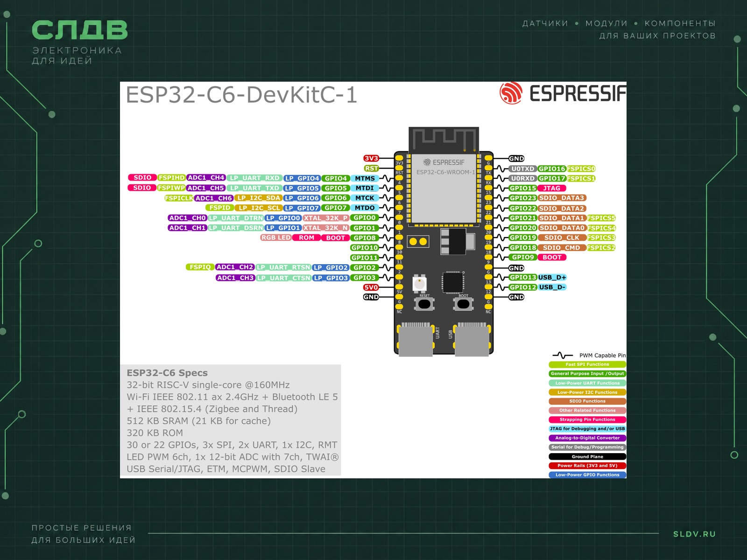
Task: Click the USB_D+ label
Action: pyautogui.click(x=552, y=277)
